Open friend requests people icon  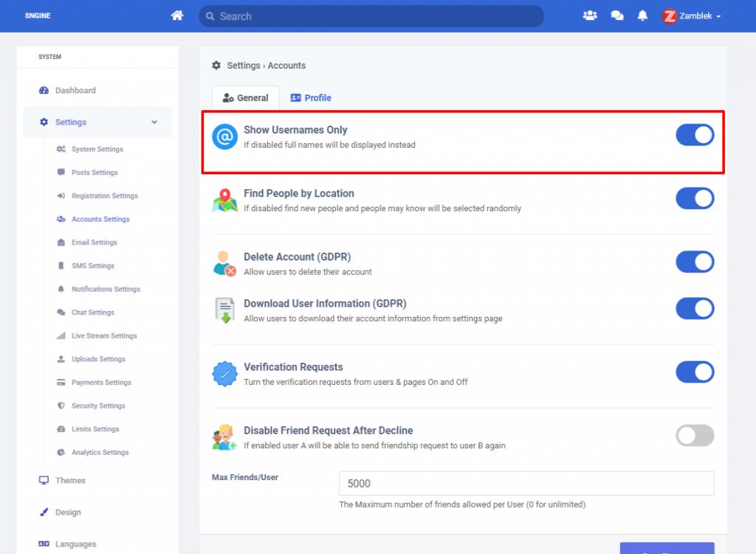click(590, 16)
